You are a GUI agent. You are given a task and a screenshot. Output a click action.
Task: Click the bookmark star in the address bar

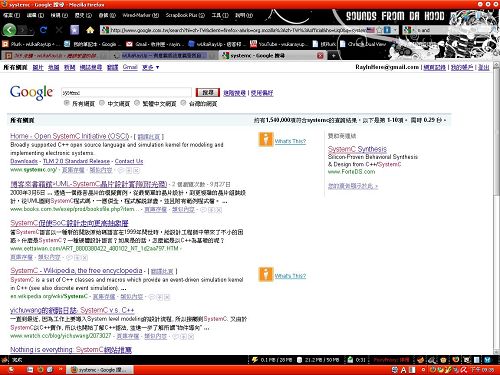(x=379, y=30)
